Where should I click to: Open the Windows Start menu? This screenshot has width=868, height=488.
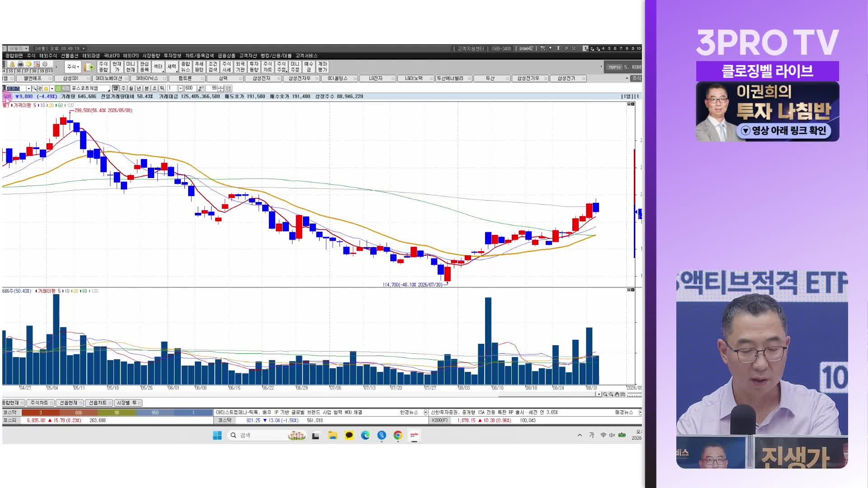point(217,435)
